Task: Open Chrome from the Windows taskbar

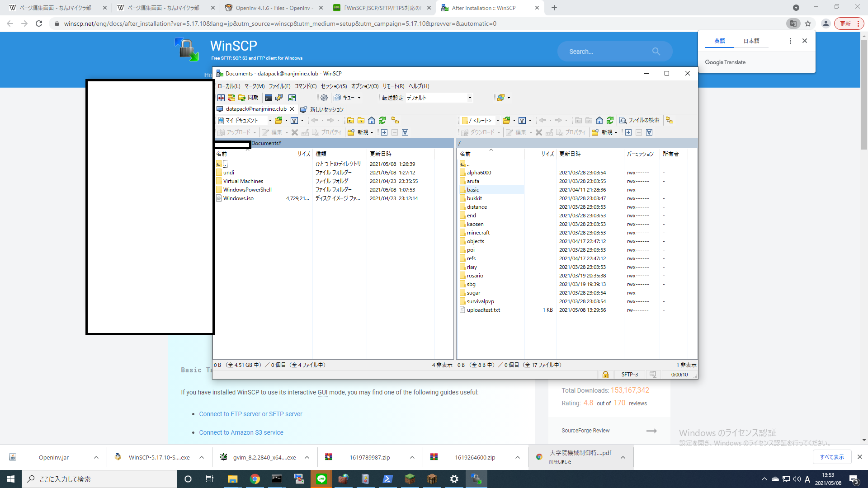Action: 255,479
